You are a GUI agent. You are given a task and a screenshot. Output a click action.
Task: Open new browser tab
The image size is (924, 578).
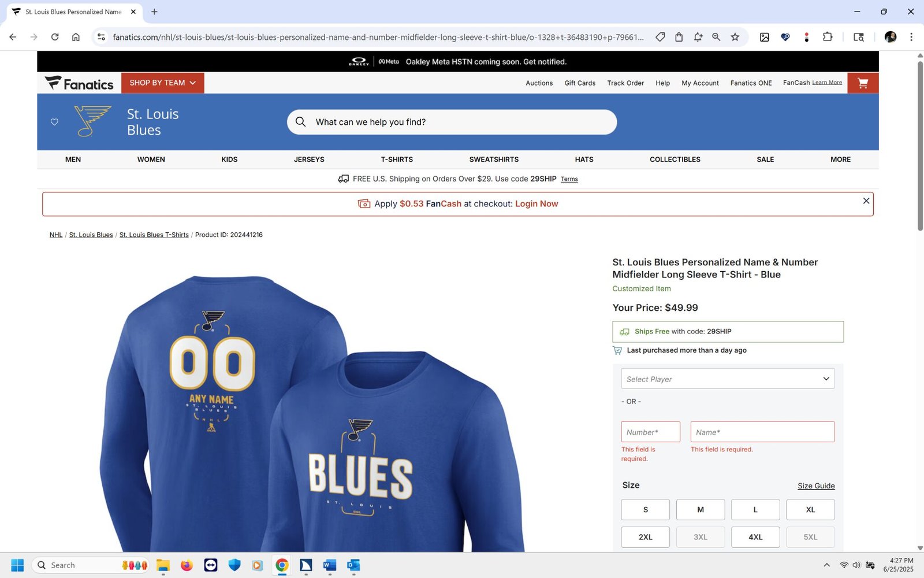[x=154, y=12]
